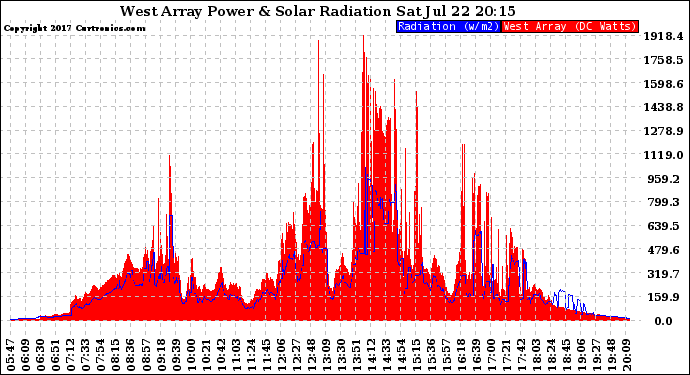Screen dimensions: 690x375
Task: Click the x-axis time label '14:54'
Action: coord(401,355)
